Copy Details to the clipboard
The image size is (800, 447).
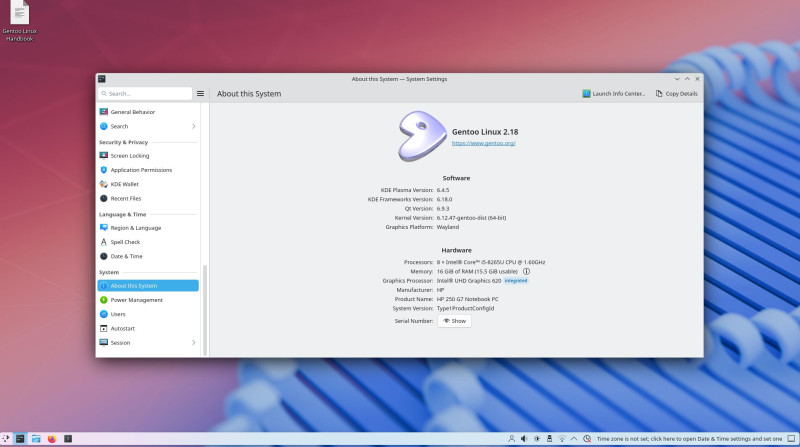point(677,94)
